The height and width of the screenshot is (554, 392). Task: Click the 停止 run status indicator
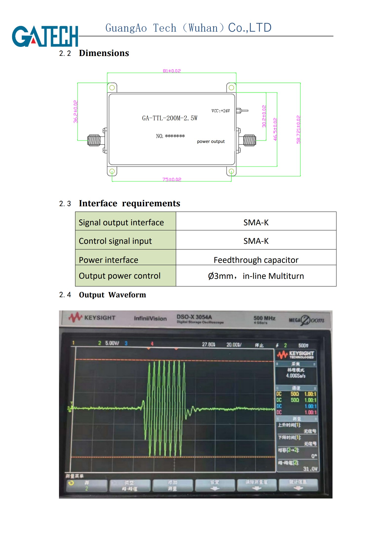[259, 345]
